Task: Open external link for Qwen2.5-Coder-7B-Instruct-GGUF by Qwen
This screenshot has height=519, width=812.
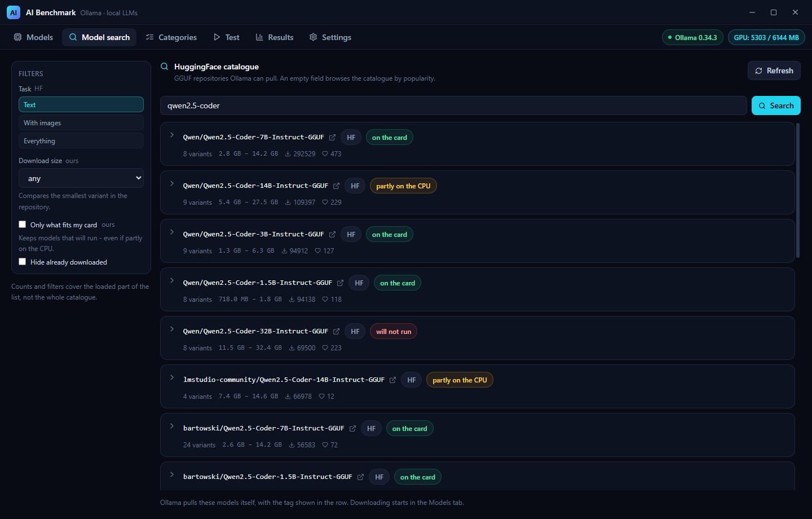Action: pos(332,138)
